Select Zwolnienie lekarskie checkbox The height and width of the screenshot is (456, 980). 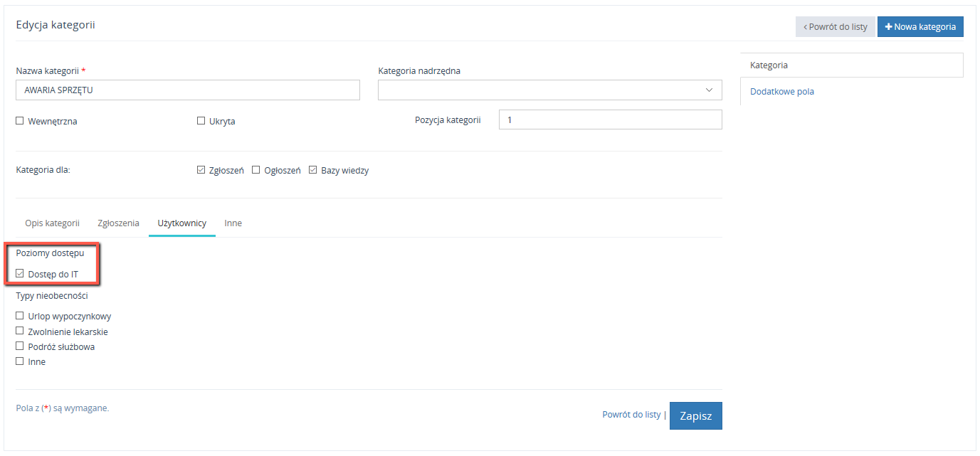[20, 332]
